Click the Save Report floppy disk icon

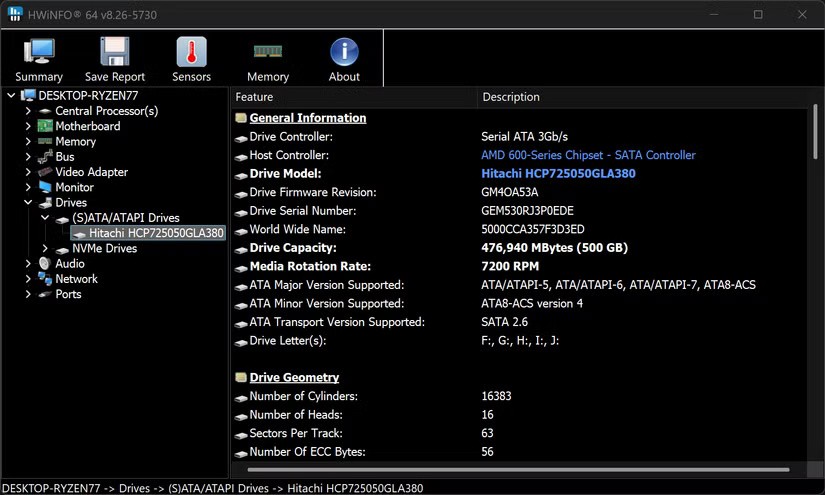coord(115,52)
